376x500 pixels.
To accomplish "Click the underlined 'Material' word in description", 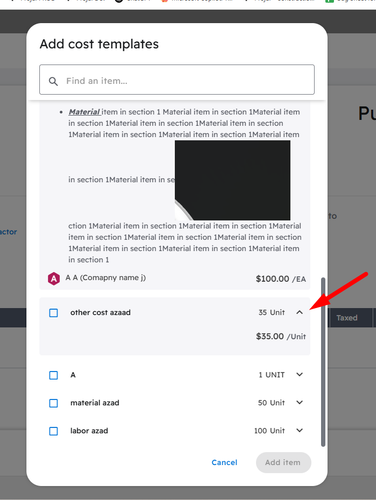I will [x=84, y=112].
